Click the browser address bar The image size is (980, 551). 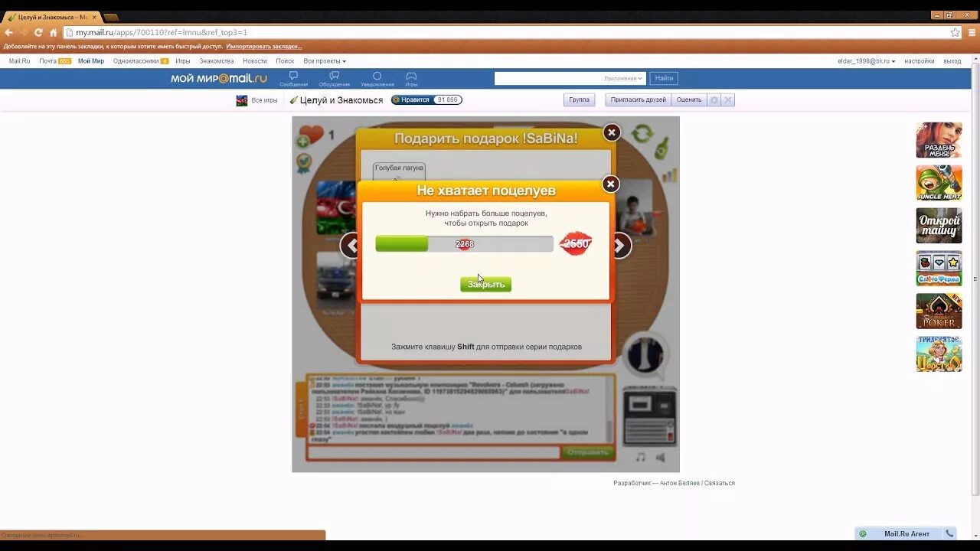pos(505,32)
